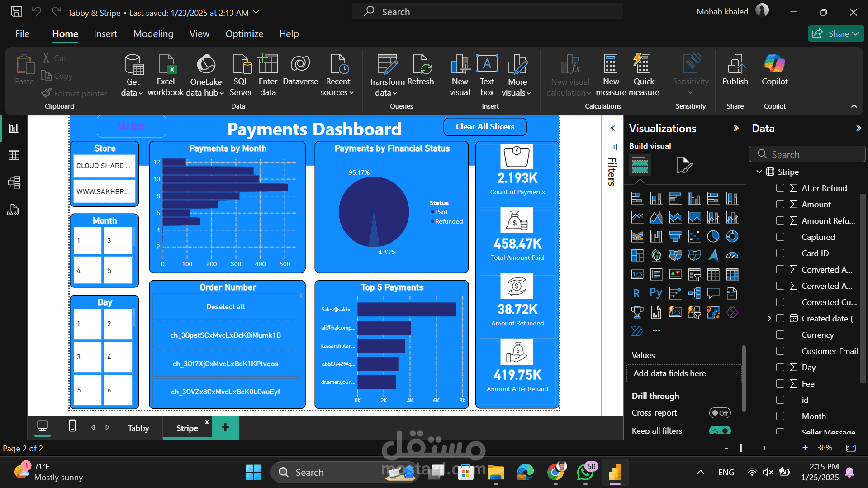This screenshot has height=488, width=868.
Task: Open DAX query view icon
Action: 13,210
